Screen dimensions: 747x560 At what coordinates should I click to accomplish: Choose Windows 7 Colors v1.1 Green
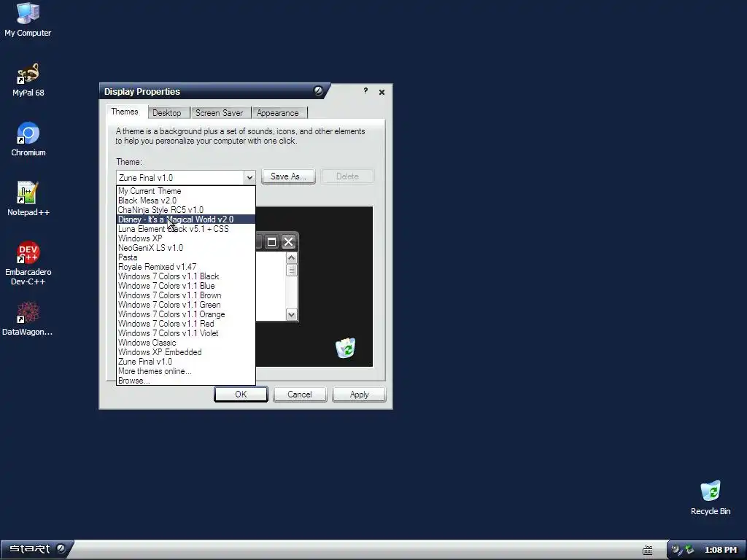(186, 305)
